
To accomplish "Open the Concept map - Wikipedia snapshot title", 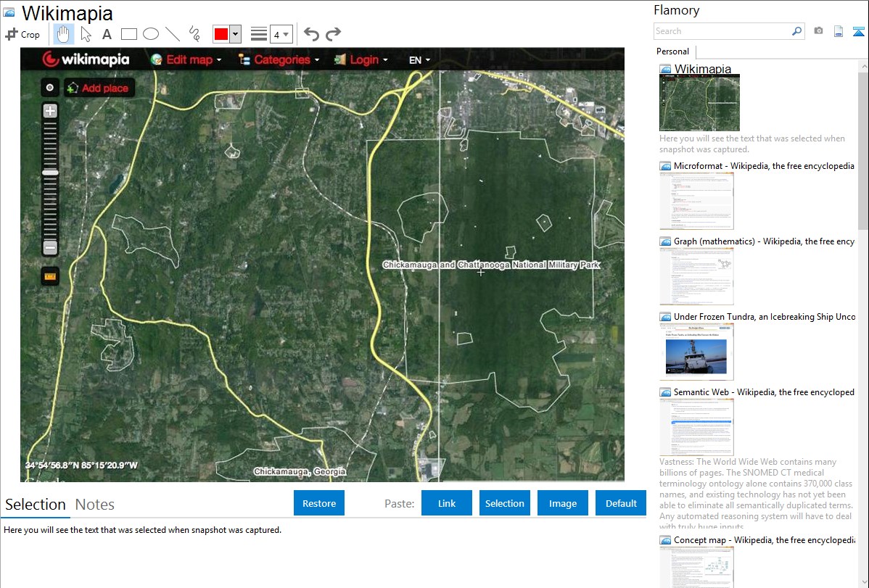I will click(x=765, y=539).
